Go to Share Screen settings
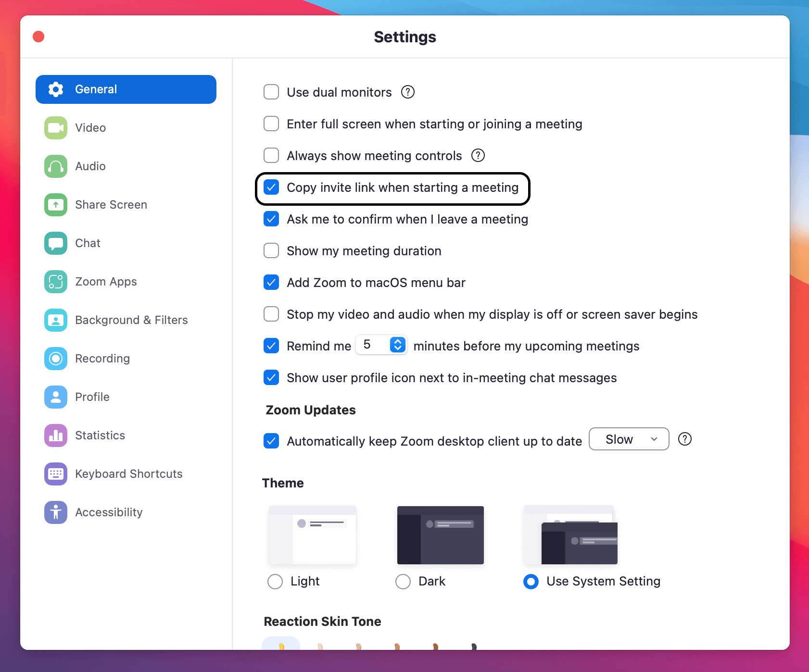809x672 pixels. [x=126, y=205]
